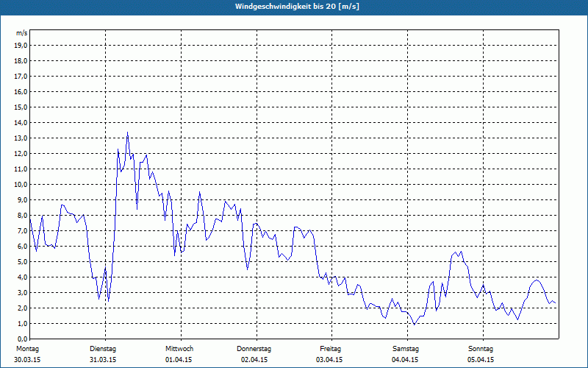Viewport: 588px width, 368px height.
Task: Select the 12,0 y-axis value
Action: pyautogui.click(x=22, y=154)
